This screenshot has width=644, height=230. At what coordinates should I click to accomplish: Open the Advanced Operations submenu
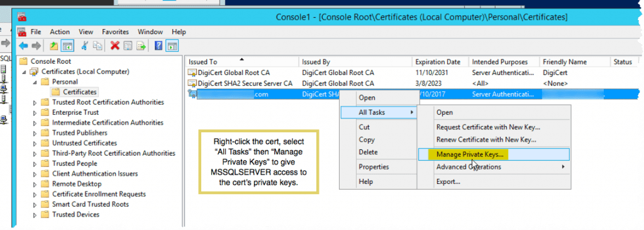[494, 166]
